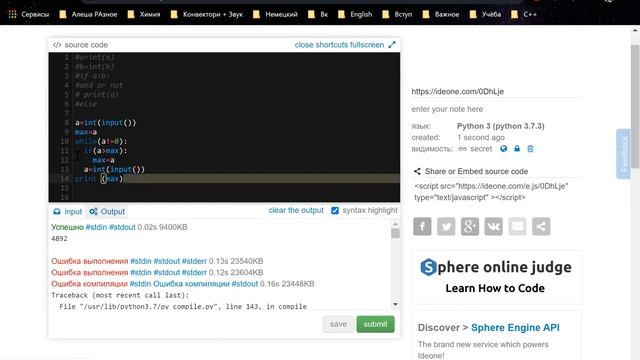The height and width of the screenshot is (360, 640).
Task: Click the #stdin link in Успешно row
Action: tap(96, 227)
